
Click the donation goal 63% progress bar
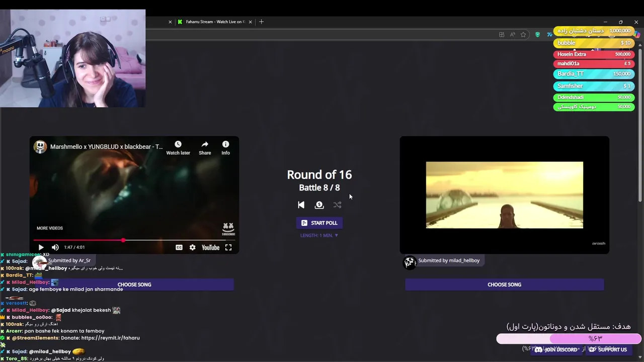click(569, 339)
